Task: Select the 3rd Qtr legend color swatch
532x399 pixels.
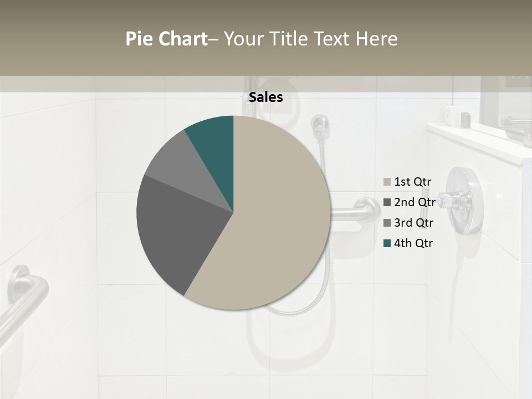Action: [x=387, y=223]
